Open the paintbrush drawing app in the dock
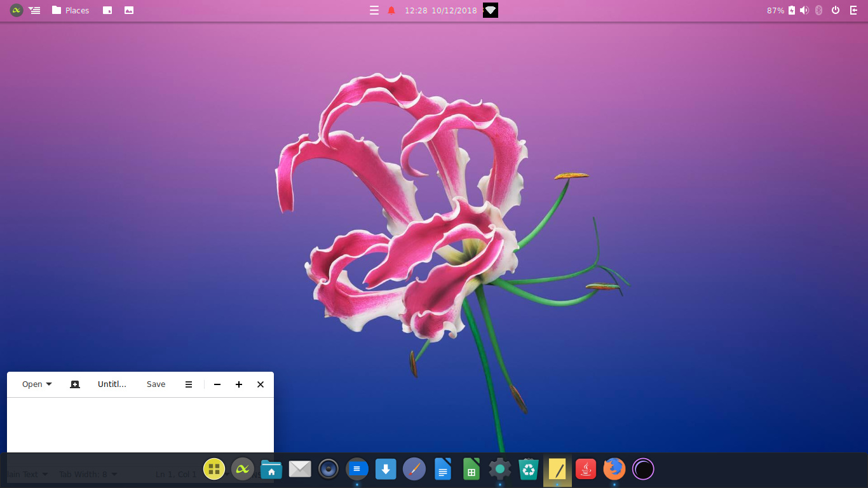The image size is (868, 488). [414, 468]
